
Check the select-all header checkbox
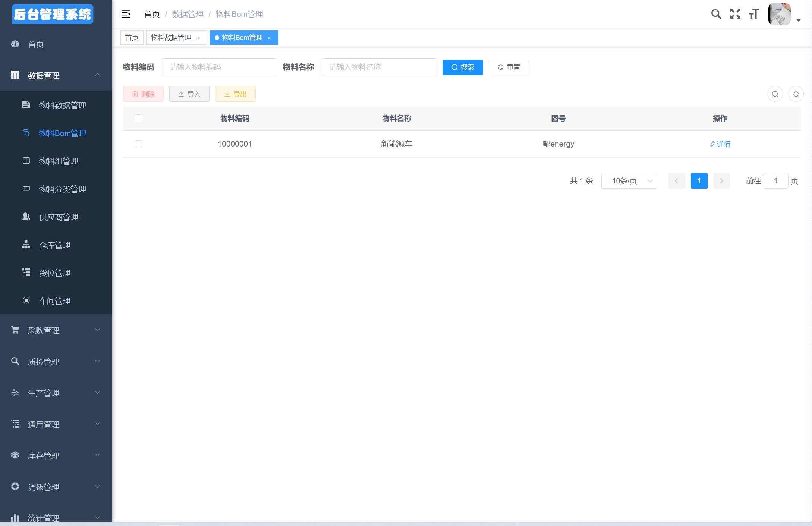pos(138,118)
